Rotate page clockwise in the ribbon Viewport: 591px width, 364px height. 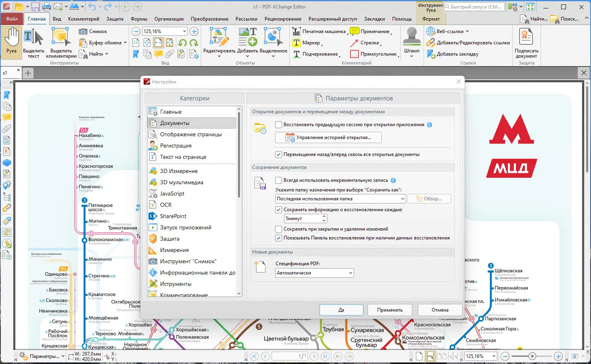(x=194, y=43)
